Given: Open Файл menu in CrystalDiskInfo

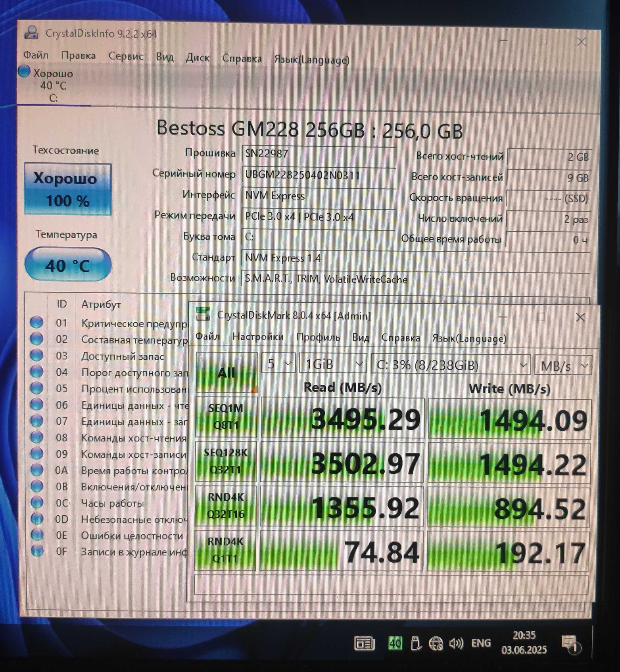Looking at the screenshot, I should tap(36, 55).
